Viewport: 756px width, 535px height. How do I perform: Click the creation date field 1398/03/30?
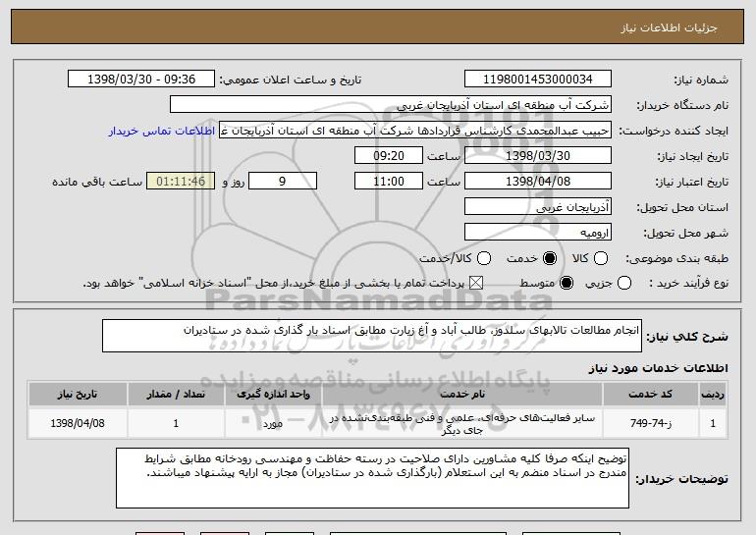click(x=538, y=156)
